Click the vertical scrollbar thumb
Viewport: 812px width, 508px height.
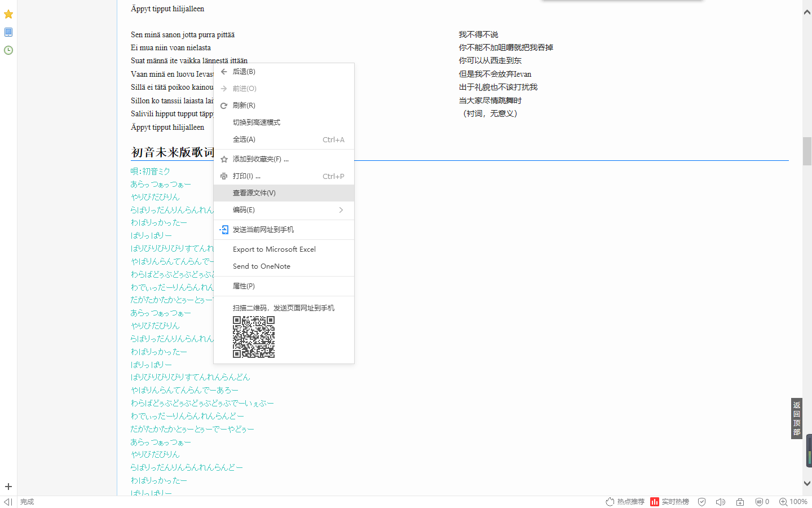coord(807,151)
